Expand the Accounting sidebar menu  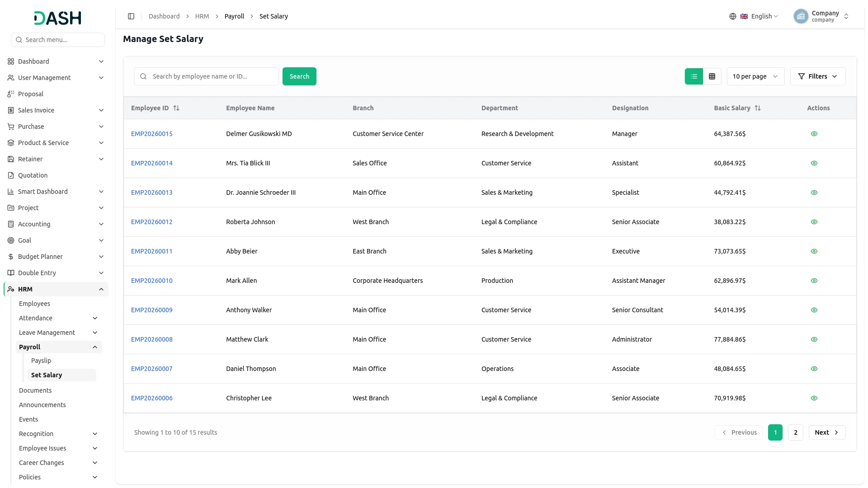(56, 224)
